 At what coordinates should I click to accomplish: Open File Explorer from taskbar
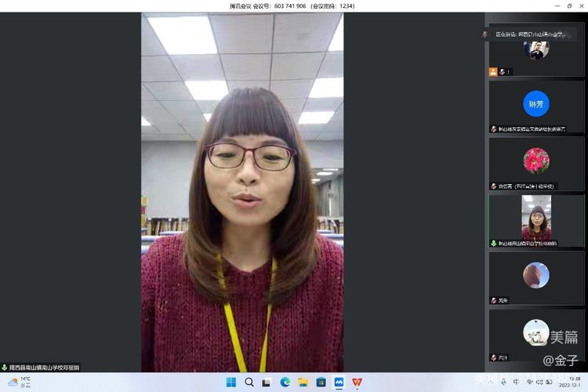click(303, 383)
